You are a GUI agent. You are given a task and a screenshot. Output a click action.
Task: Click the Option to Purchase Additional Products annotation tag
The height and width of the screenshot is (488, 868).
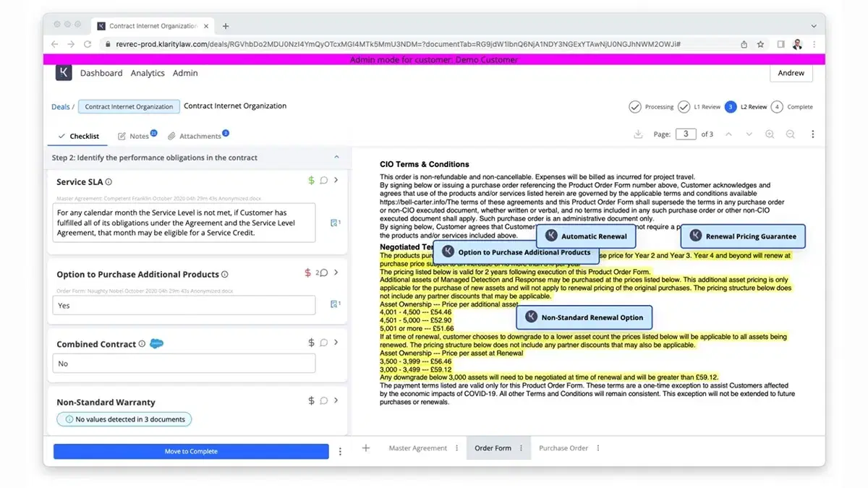pos(516,252)
